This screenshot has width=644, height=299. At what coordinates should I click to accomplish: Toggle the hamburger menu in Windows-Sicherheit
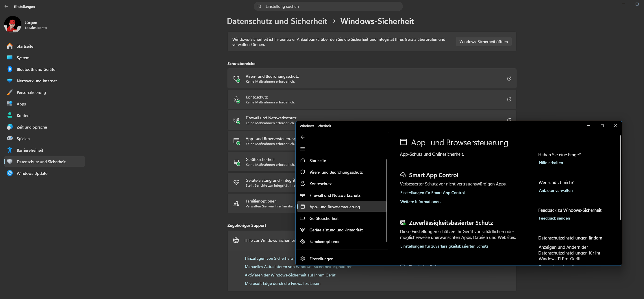coord(303,149)
